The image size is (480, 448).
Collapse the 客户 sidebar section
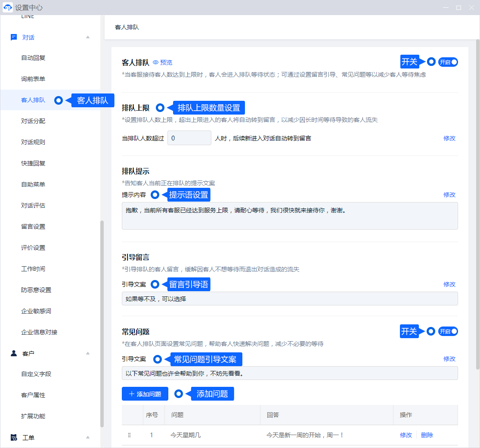tap(88, 353)
